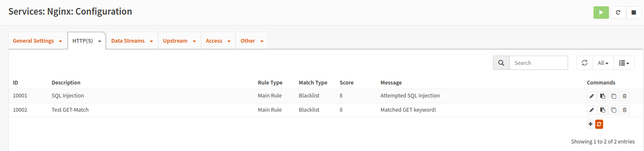The image size is (644, 151).
Task: Start the Nginx service with play button
Action: click(x=601, y=13)
